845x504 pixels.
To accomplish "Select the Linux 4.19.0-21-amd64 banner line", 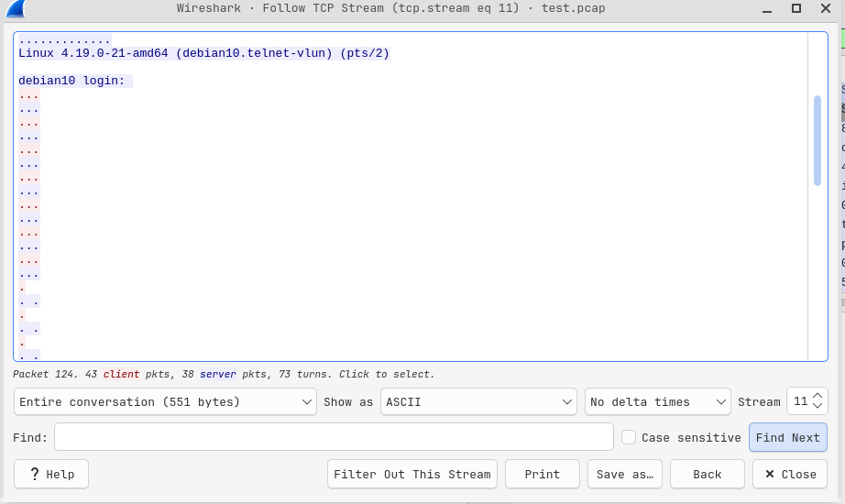I will (x=203, y=53).
